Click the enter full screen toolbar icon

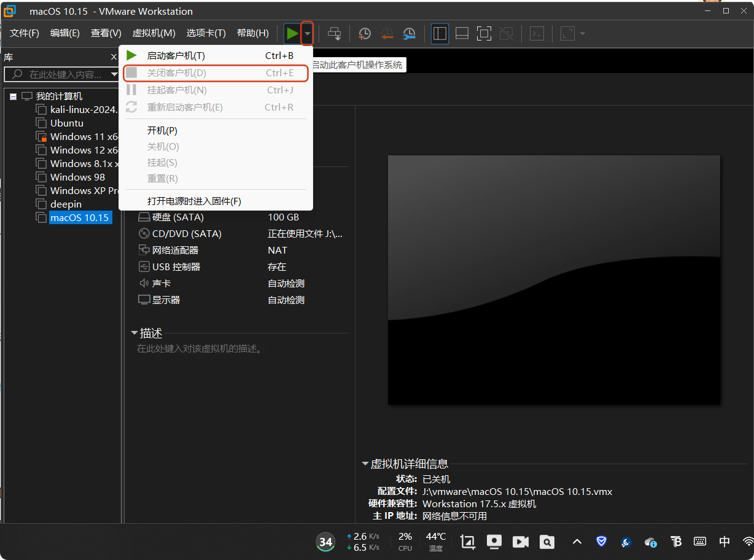pos(484,34)
